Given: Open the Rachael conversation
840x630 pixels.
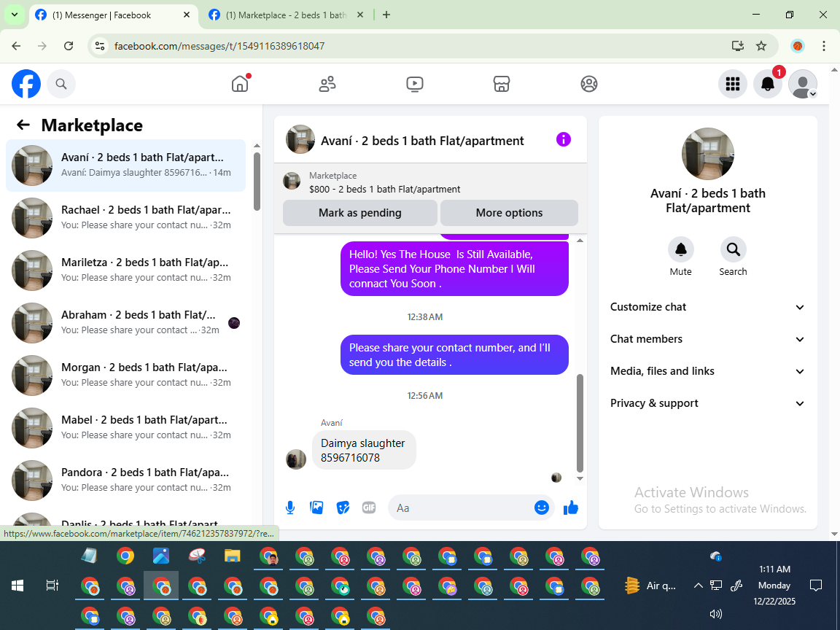Looking at the screenshot, I should 126,217.
